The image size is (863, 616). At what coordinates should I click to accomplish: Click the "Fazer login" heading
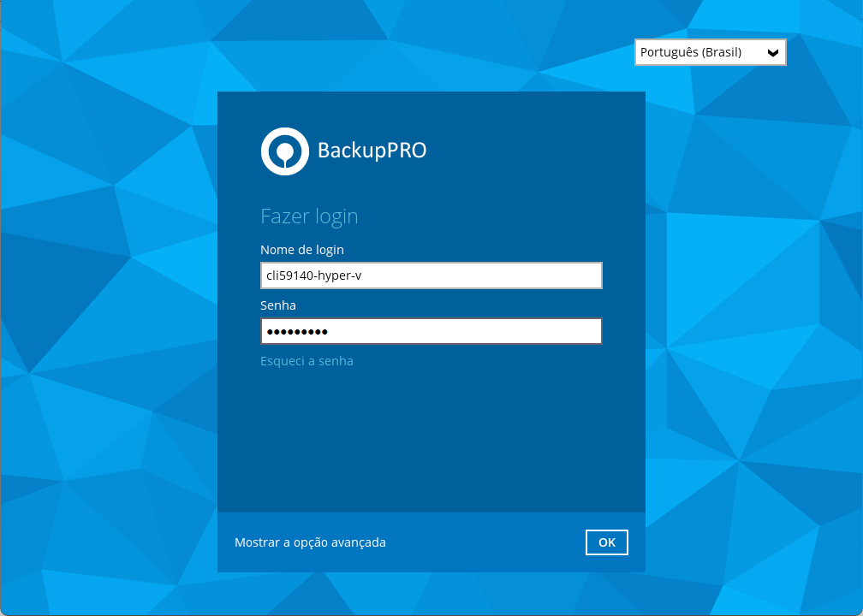click(309, 216)
